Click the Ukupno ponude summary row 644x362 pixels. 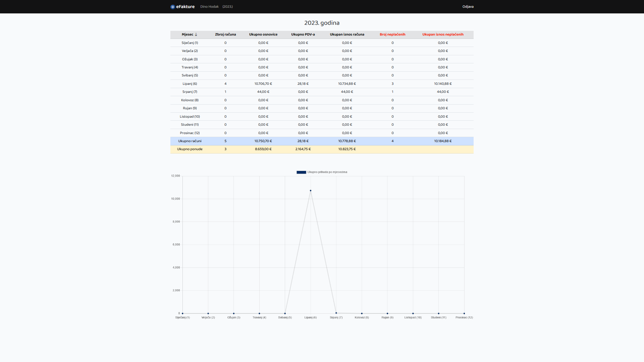coord(190,149)
